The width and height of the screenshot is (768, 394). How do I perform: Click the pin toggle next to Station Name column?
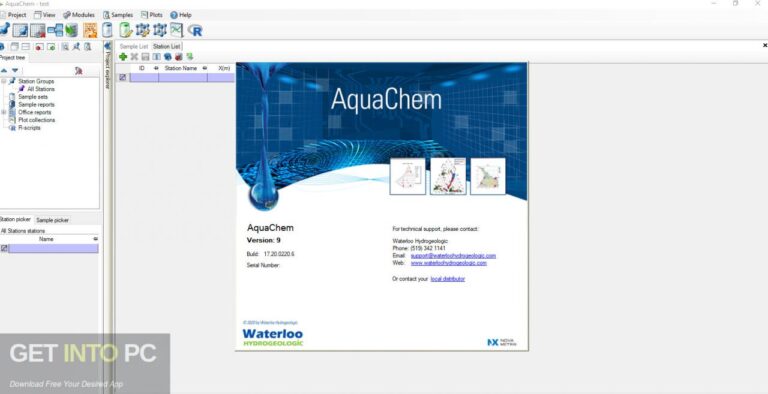(x=205, y=68)
